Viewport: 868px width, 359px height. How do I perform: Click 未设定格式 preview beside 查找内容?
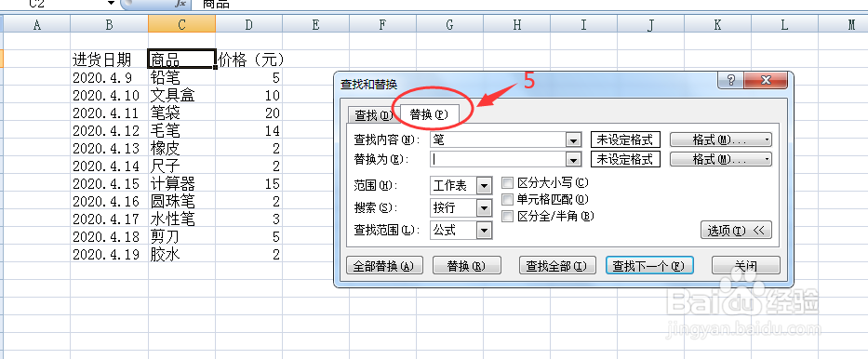pyautogui.click(x=625, y=140)
